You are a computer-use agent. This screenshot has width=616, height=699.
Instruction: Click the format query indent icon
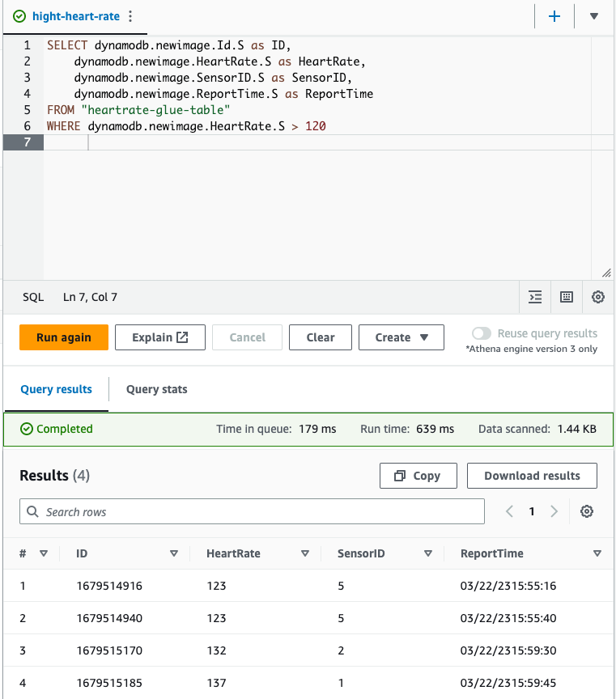pyautogui.click(x=535, y=297)
